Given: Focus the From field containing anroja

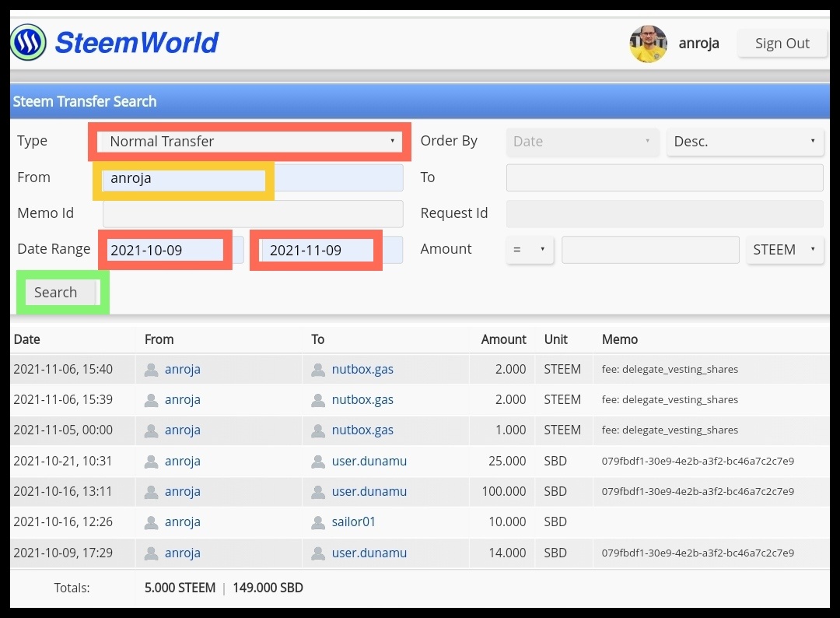Looking at the screenshot, I should (252, 178).
